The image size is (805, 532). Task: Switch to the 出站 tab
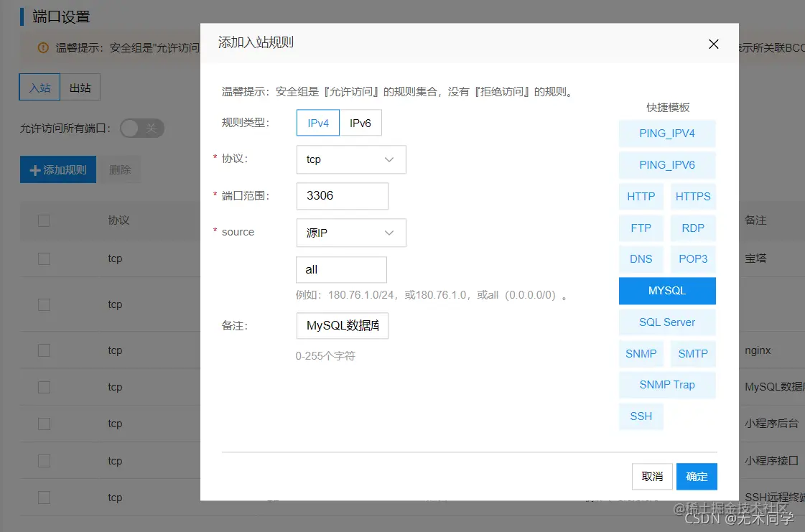pyautogui.click(x=80, y=86)
